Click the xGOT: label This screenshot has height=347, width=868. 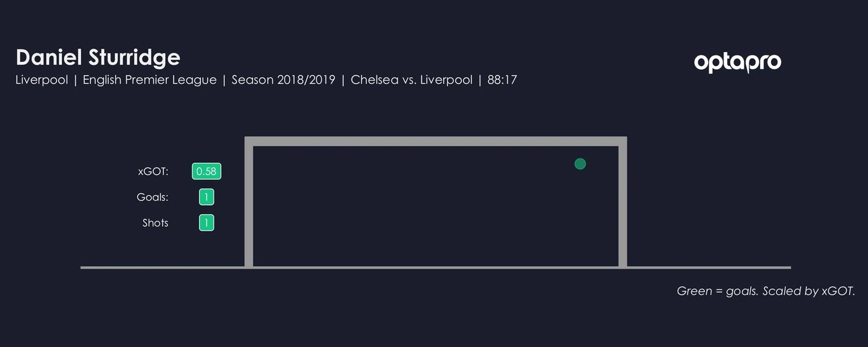point(153,172)
